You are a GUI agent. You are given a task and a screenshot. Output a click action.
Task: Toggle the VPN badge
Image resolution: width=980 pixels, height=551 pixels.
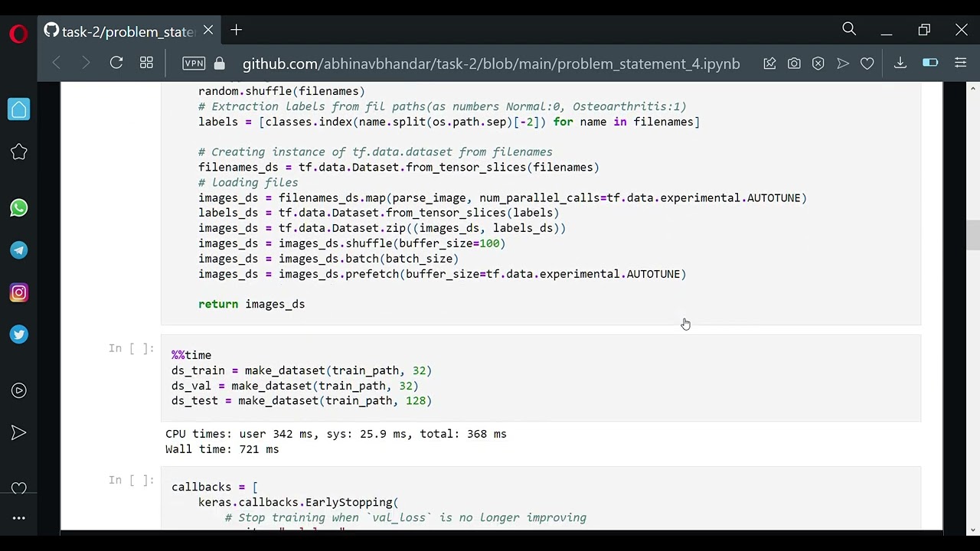click(x=194, y=64)
